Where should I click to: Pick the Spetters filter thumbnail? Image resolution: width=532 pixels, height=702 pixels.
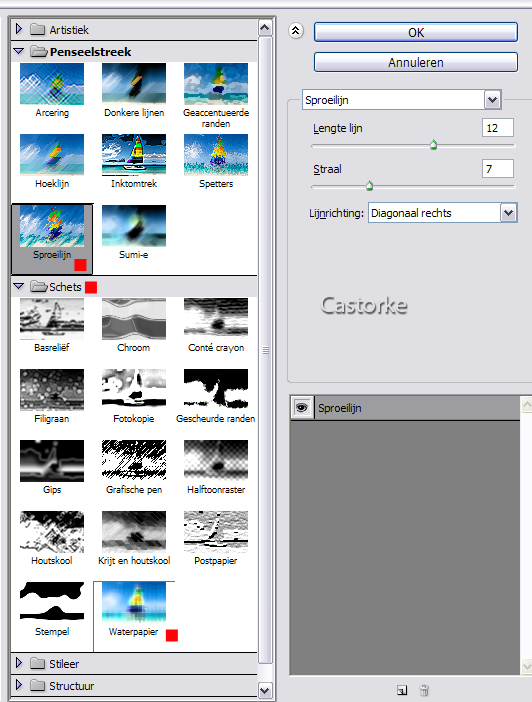[216, 155]
